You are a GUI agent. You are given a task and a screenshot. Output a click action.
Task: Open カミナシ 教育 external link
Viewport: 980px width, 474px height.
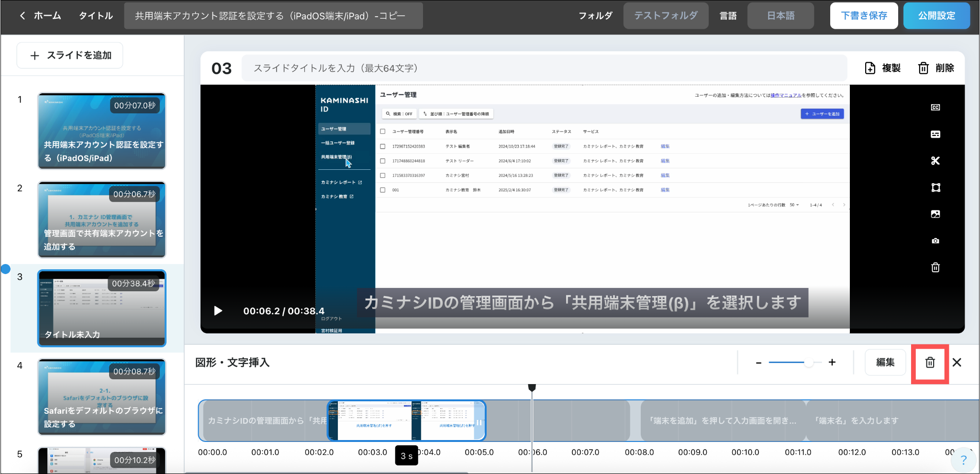(337, 197)
